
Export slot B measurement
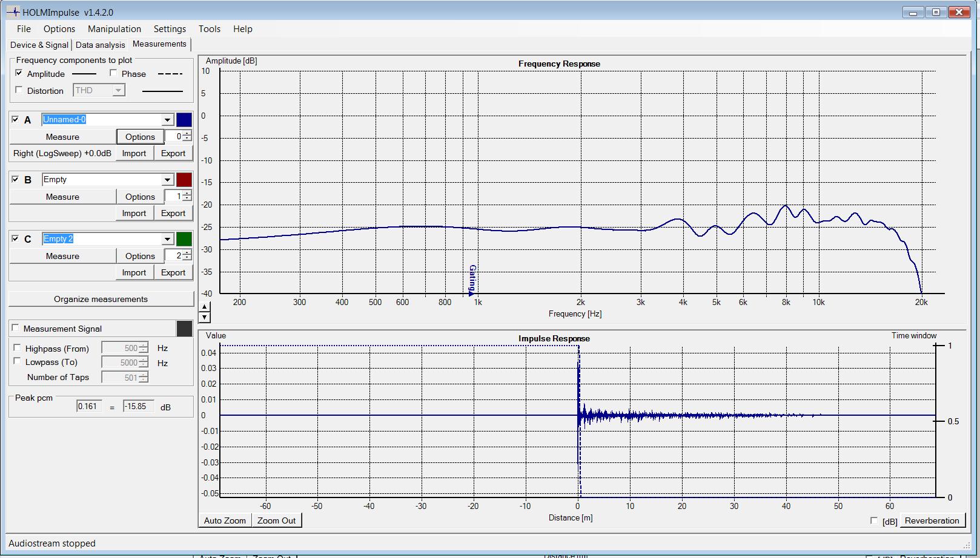click(173, 213)
